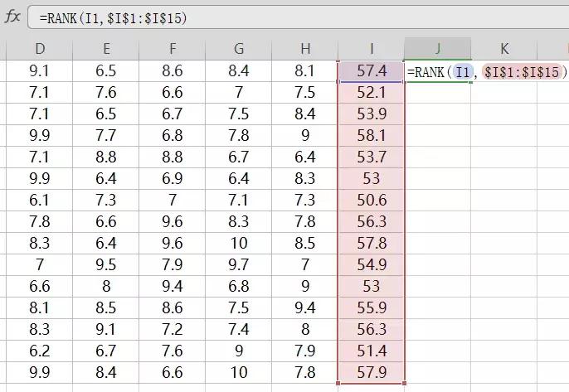Click the I1 reference in the cell formula
The width and height of the screenshot is (569, 392).
pyautogui.click(x=463, y=72)
